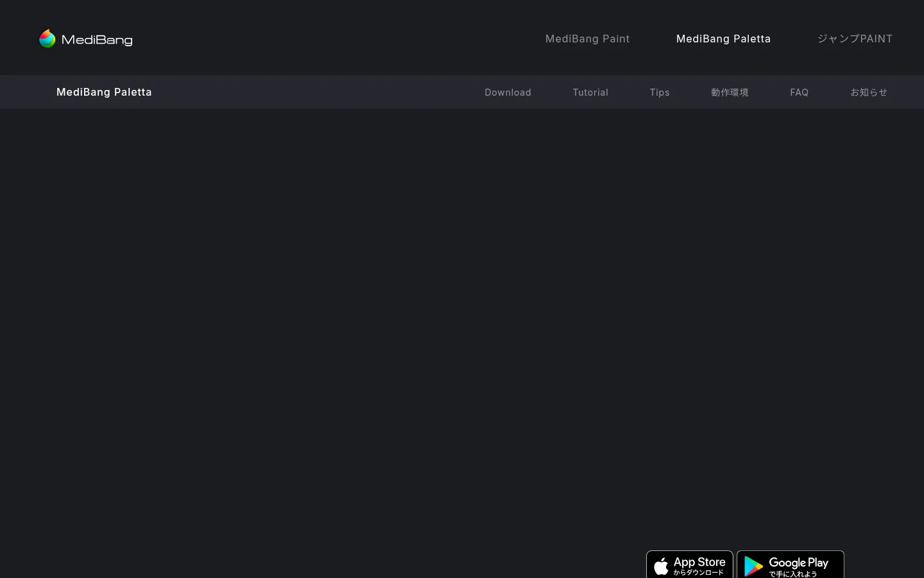Open the お知らせ news page

869,92
